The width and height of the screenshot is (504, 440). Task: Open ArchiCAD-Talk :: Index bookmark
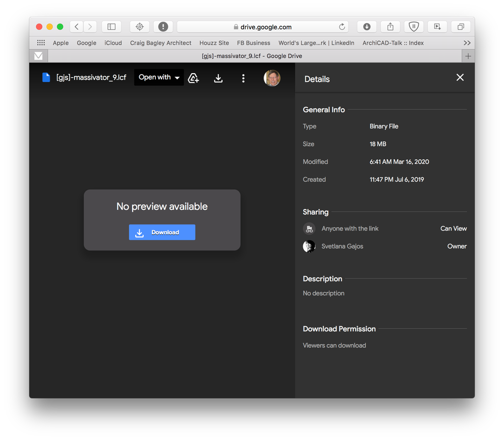tap(393, 43)
